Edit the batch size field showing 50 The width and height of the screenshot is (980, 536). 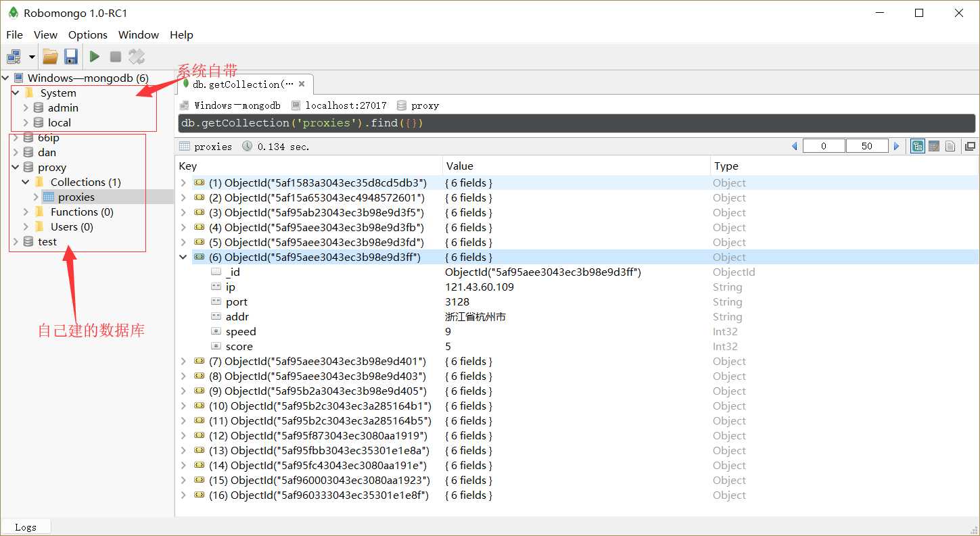coord(867,146)
